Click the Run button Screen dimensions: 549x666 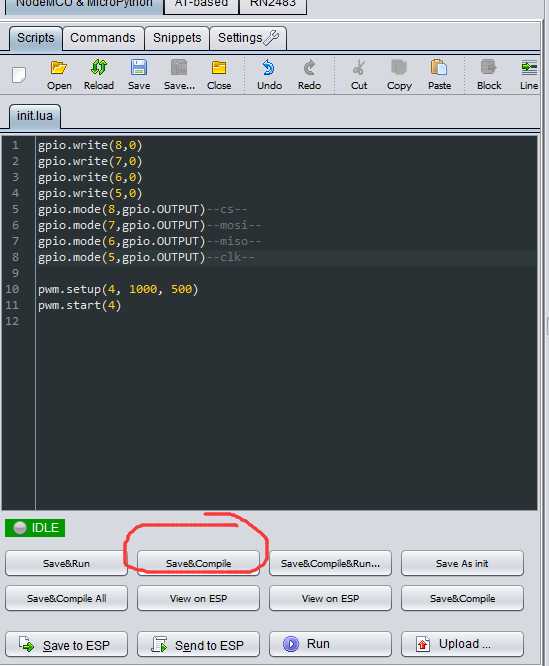point(330,644)
